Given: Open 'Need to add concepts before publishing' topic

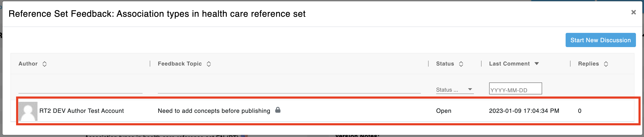Looking at the screenshot, I should (x=214, y=111).
